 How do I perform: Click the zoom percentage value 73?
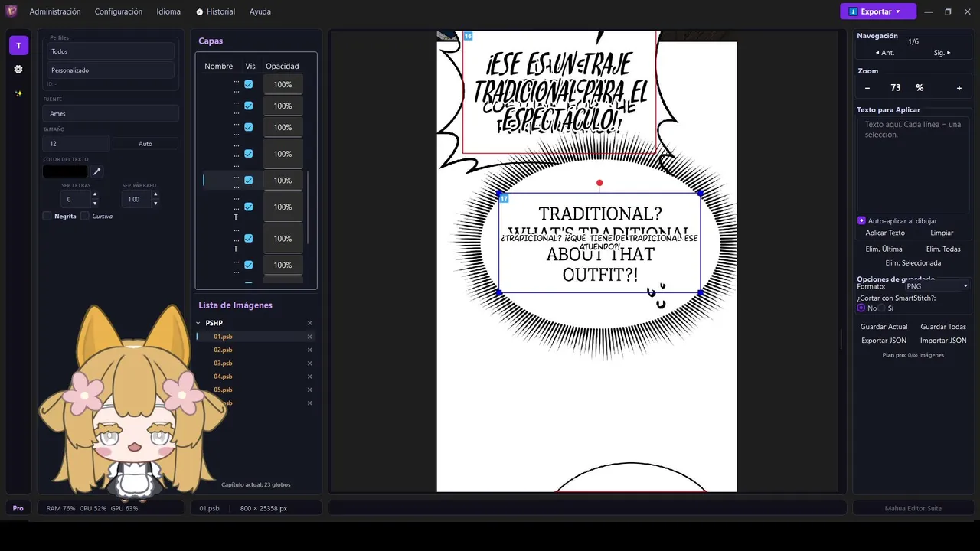point(896,88)
